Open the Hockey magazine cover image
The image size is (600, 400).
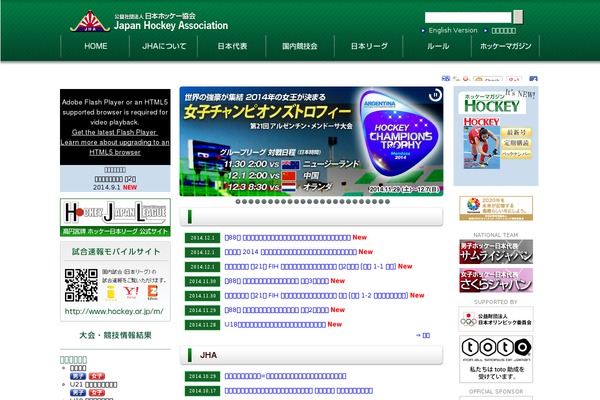pyautogui.click(x=481, y=144)
